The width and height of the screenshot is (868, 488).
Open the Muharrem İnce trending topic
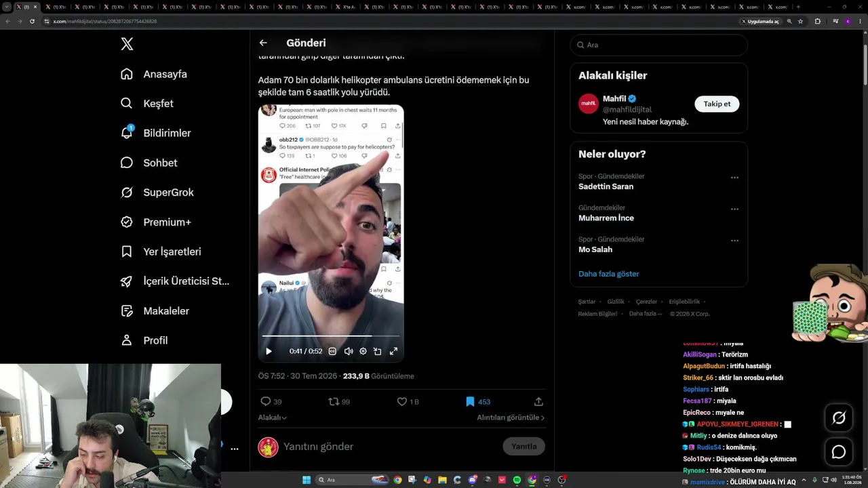606,218
